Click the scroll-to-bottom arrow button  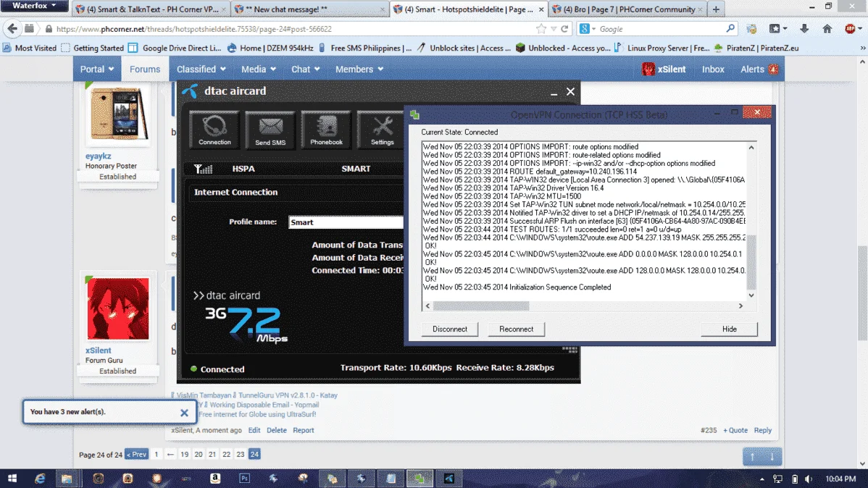point(772,456)
